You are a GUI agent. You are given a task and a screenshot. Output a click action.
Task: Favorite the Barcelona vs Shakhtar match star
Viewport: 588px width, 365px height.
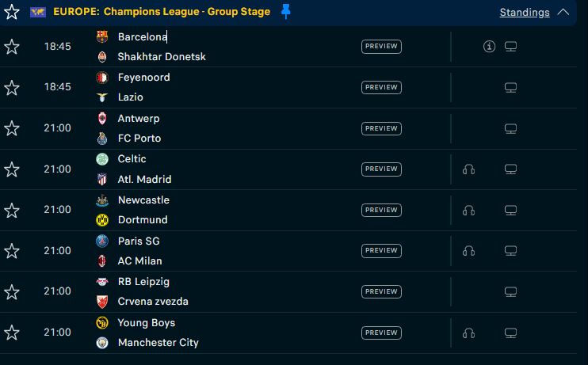tap(12, 47)
